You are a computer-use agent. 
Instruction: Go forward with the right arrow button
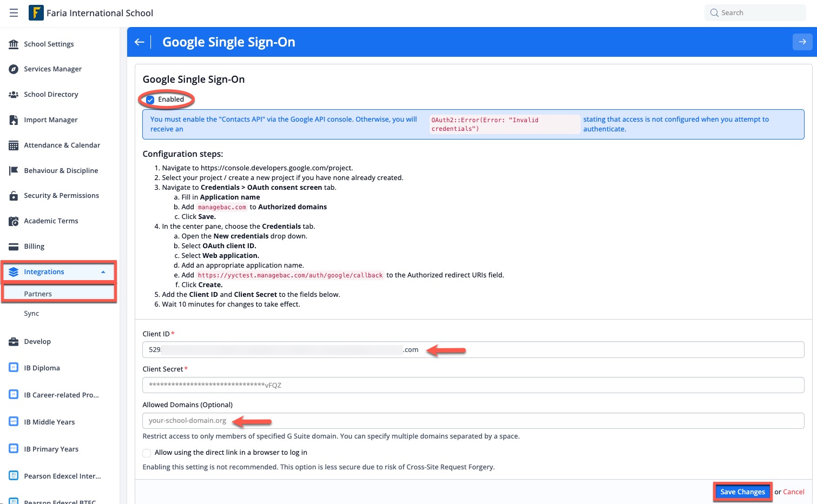[802, 42]
